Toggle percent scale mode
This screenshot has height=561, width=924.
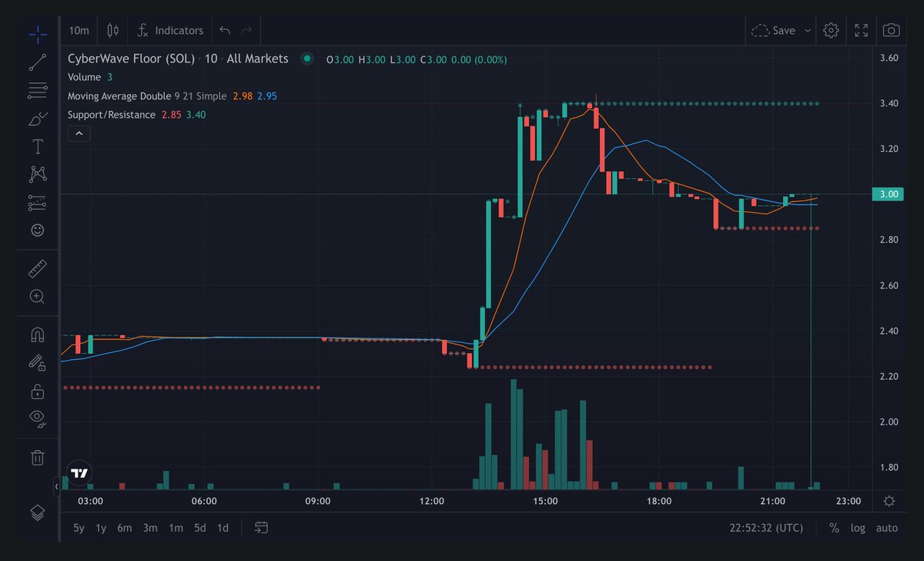(834, 528)
